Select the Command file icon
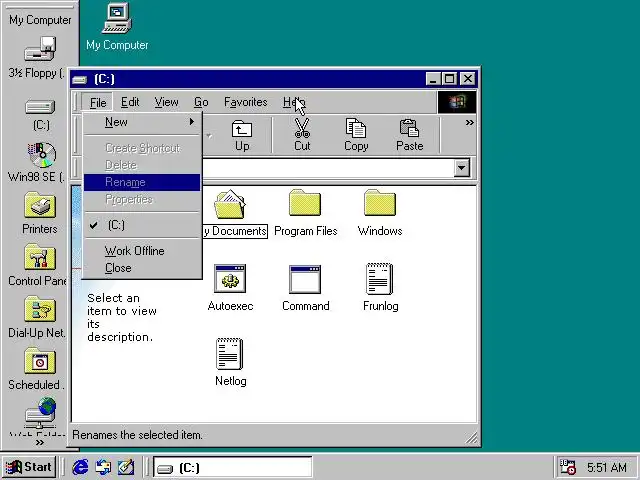 click(305, 280)
